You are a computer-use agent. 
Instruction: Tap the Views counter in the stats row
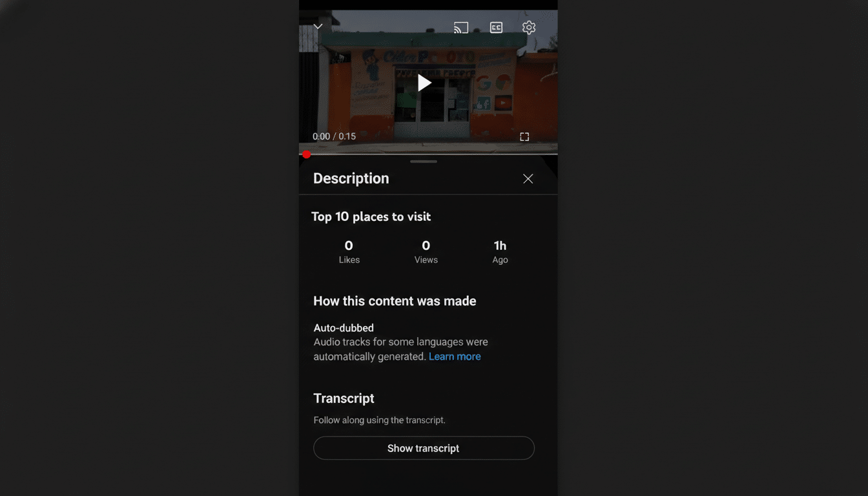pyautogui.click(x=426, y=251)
